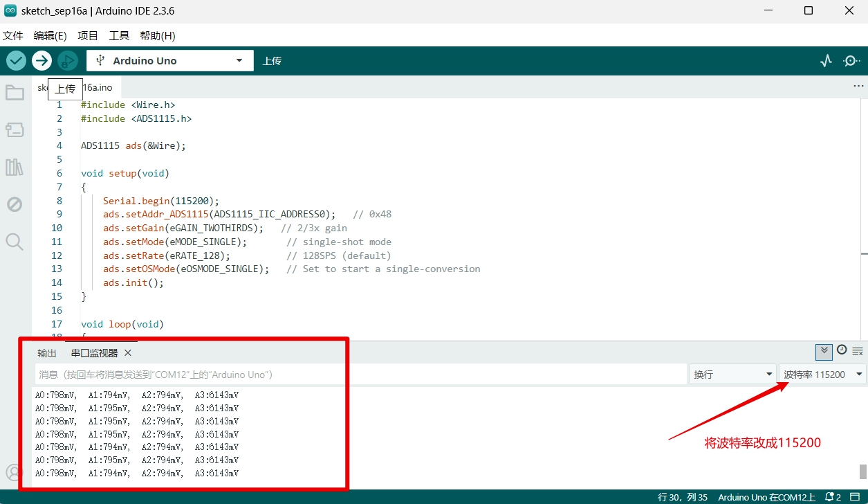Screen dimensions: 868x504
Task: Open the 工具 menu
Action: (x=119, y=35)
